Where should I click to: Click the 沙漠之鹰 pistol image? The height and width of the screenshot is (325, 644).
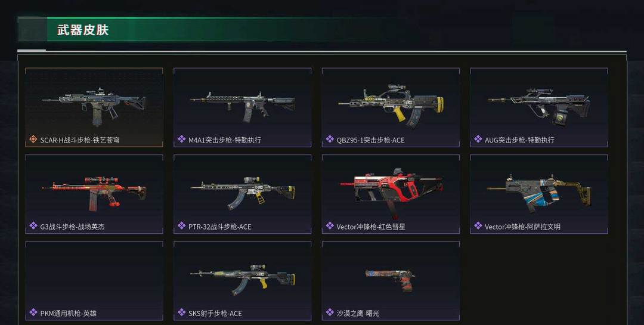(390, 280)
